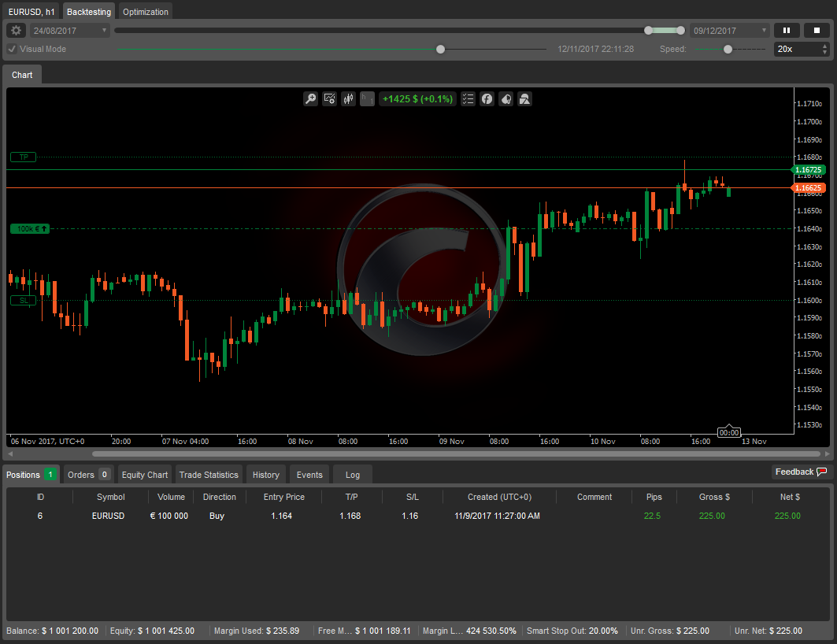This screenshot has height=644, width=837.
Task: Select the EURUSD, h1 tab
Action: pyautogui.click(x=31, y=12)
